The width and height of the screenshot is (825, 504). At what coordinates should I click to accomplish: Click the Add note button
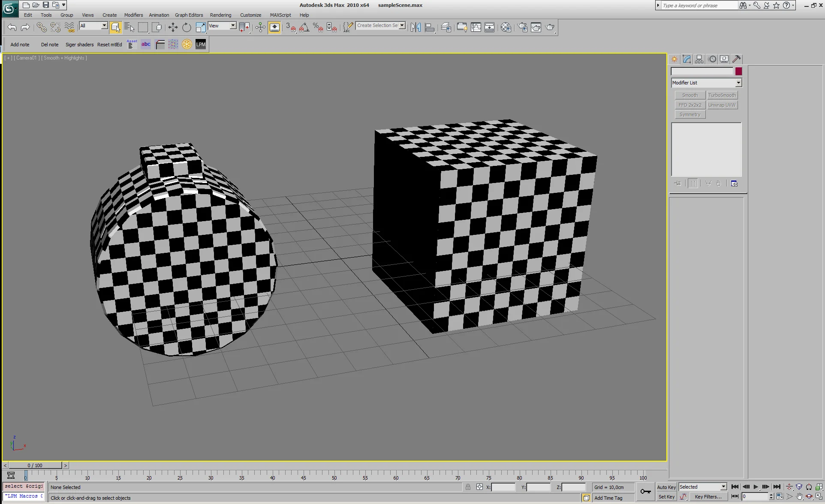pos(20,45)
